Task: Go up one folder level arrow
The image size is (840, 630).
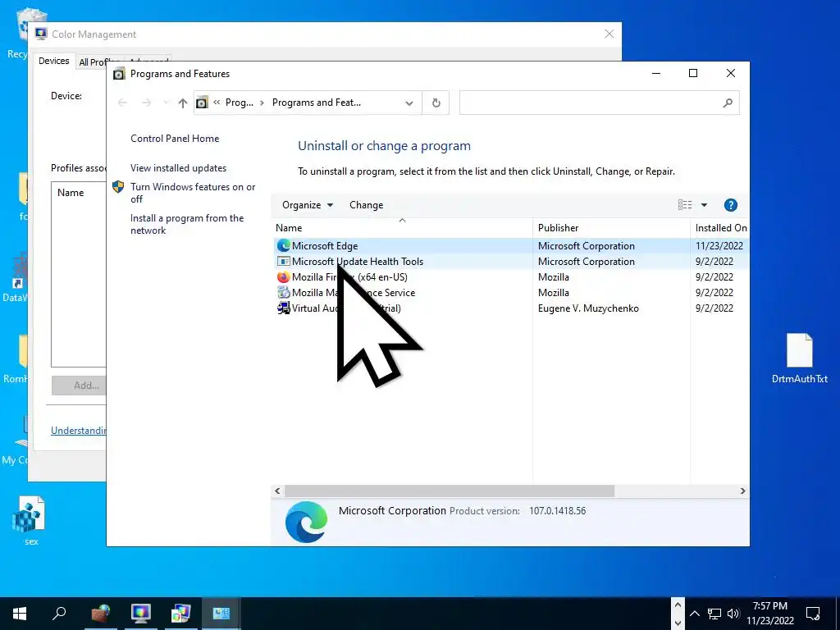Action: pyautogui.click(x=183, y=103)
